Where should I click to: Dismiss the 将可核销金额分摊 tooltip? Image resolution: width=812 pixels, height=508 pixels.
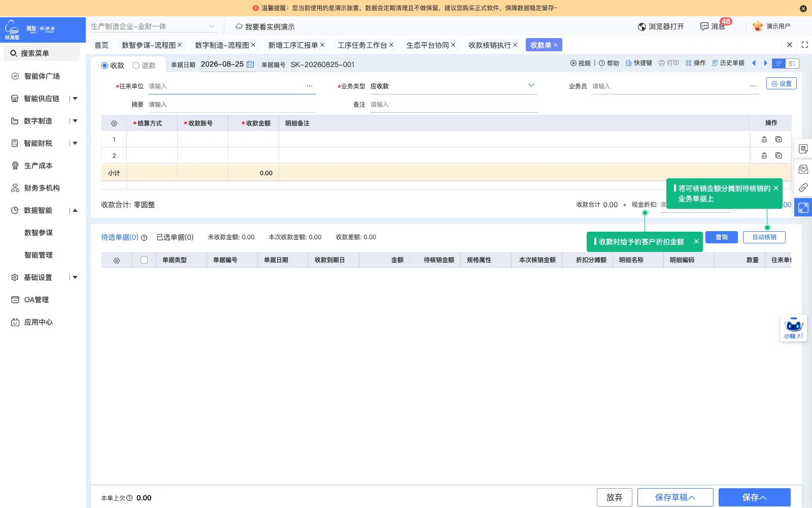click(x=776, y=188)
